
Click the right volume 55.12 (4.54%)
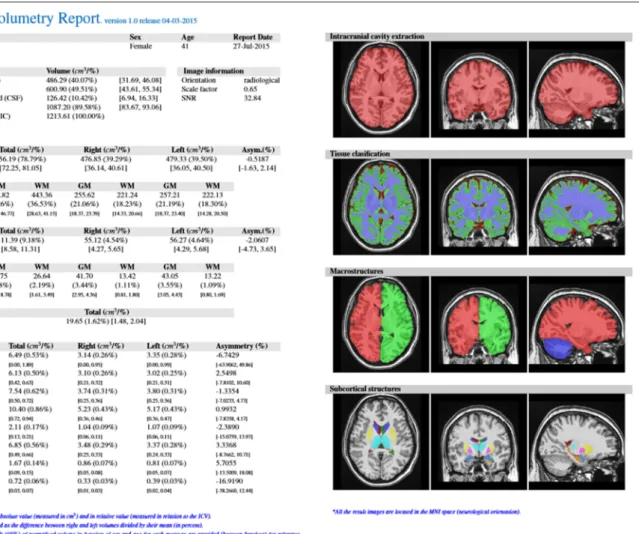[x=106, y=240]
